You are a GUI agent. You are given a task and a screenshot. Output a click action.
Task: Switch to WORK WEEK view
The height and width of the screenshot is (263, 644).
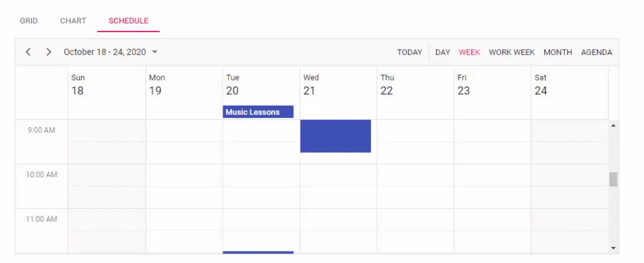[512, 52]
